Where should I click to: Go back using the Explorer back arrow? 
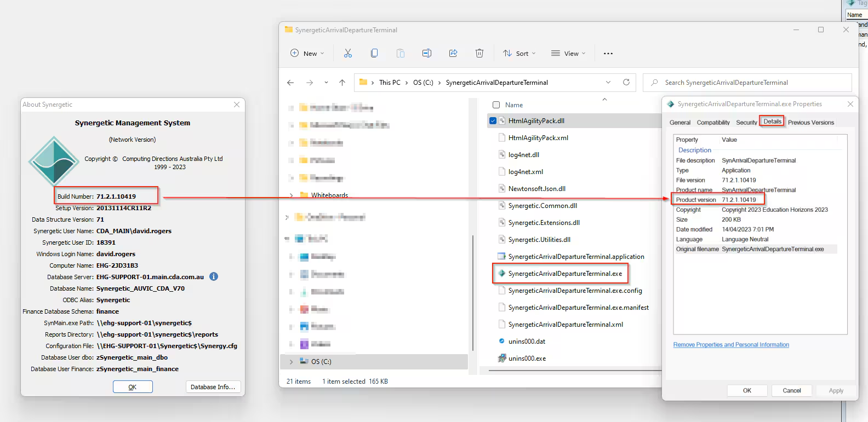[290, 83]
